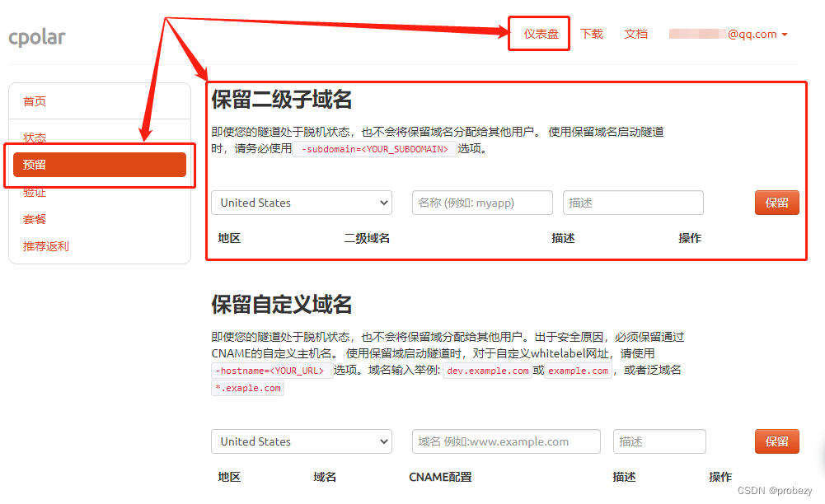Image resolution: width=825 pixels, height=504 pixels.
Task: Open the 仪表盘 dashboard page
Action: [538, 33]
